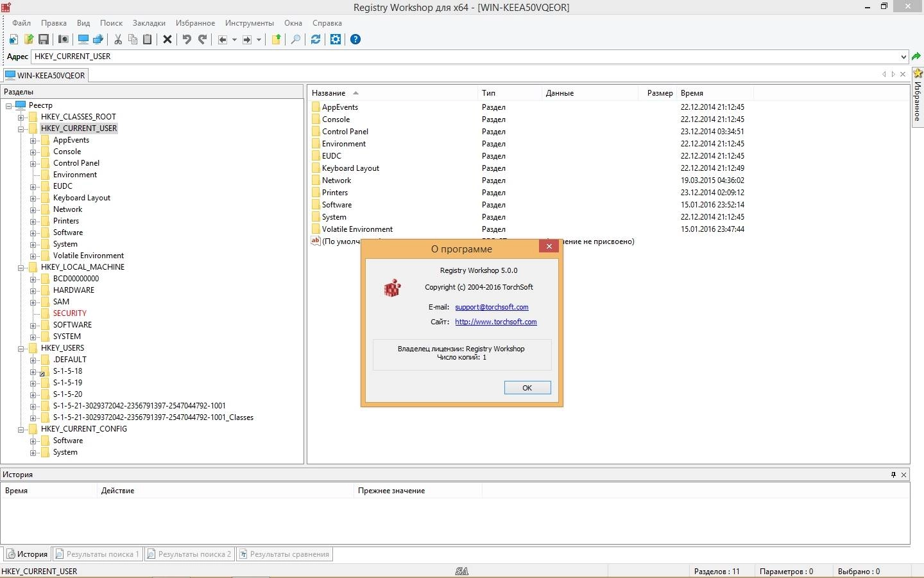Click the Delete X toolbar icon
The image size is (924, 578).
click(167, 39)
